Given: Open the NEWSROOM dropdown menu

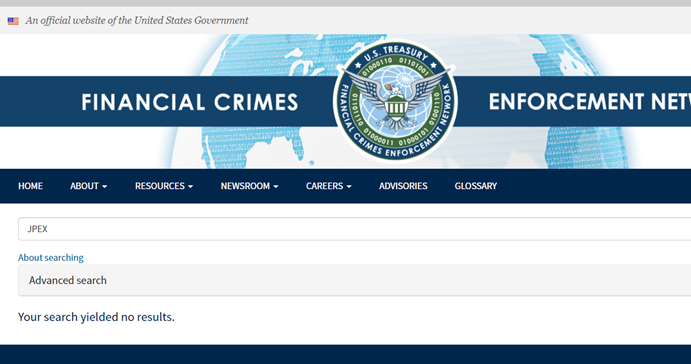Looking at the screenshot, I should (249, 186).
